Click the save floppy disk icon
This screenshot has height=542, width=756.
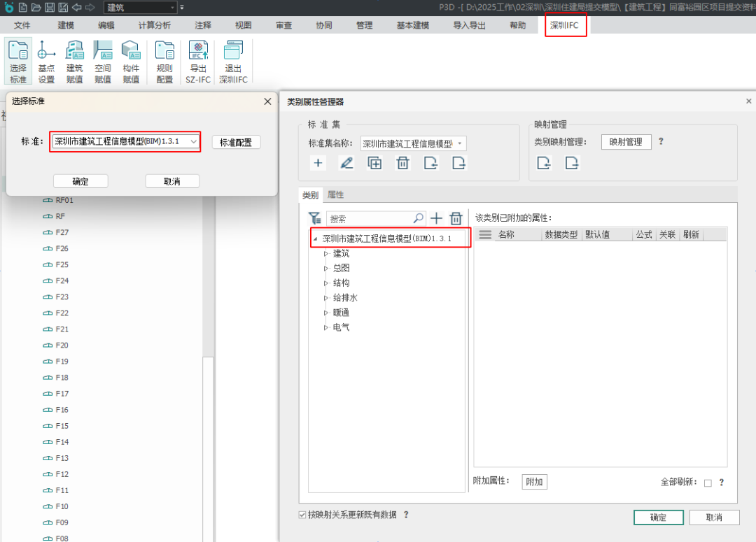tap(50, 7)
